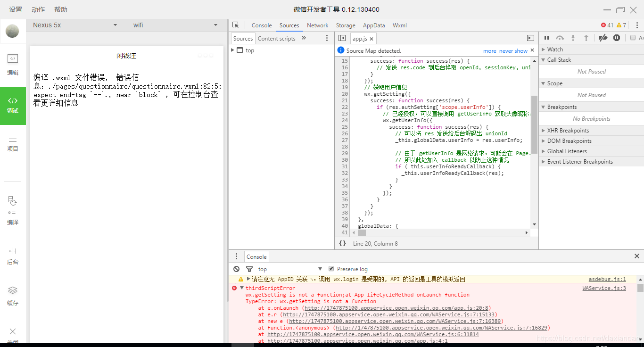The width and height of the screenshot is (644, 347).
Task: Expand Event Listener Breakpoints section
Action: coord(591,161)
